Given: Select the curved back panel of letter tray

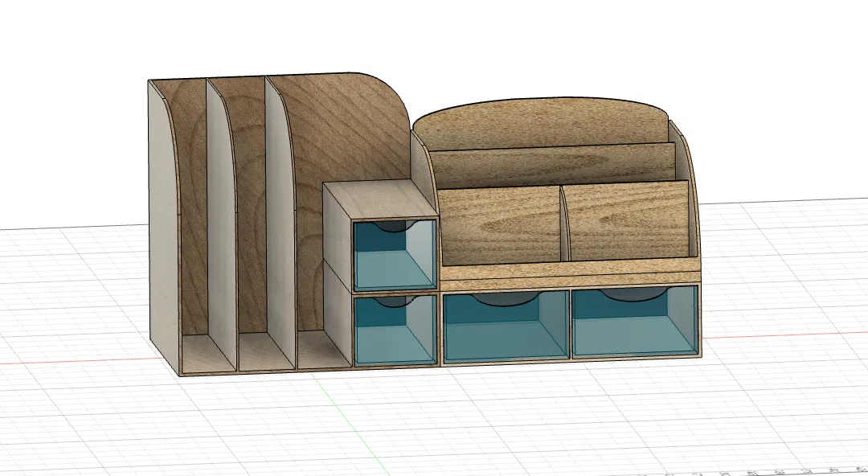Looking at the screenshot, I should (540, 123).
